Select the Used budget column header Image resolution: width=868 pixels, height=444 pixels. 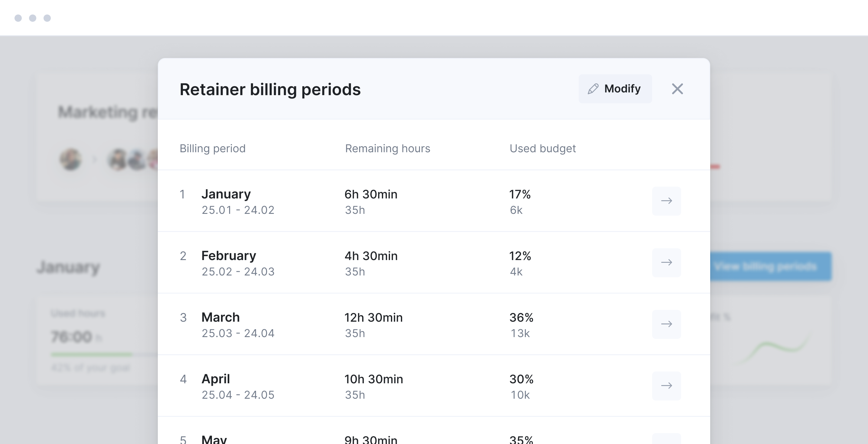pos(542,148)
